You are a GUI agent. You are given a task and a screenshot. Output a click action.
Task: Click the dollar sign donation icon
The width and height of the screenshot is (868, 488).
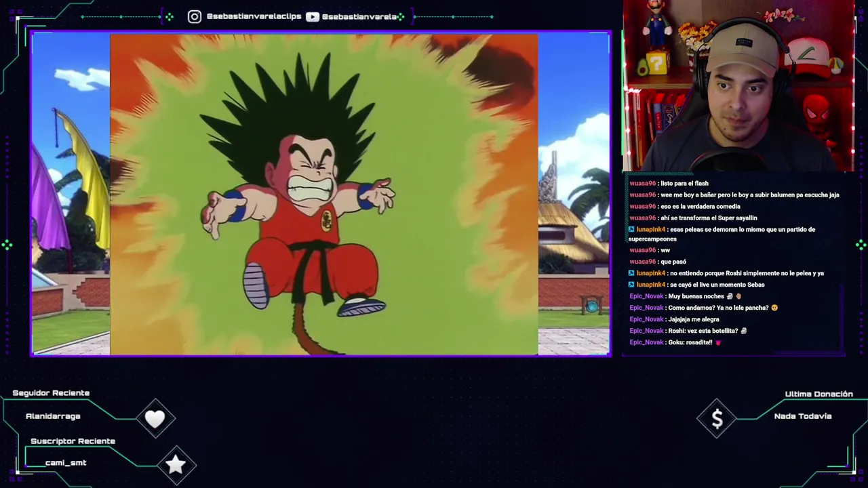[x=717, y=420]
